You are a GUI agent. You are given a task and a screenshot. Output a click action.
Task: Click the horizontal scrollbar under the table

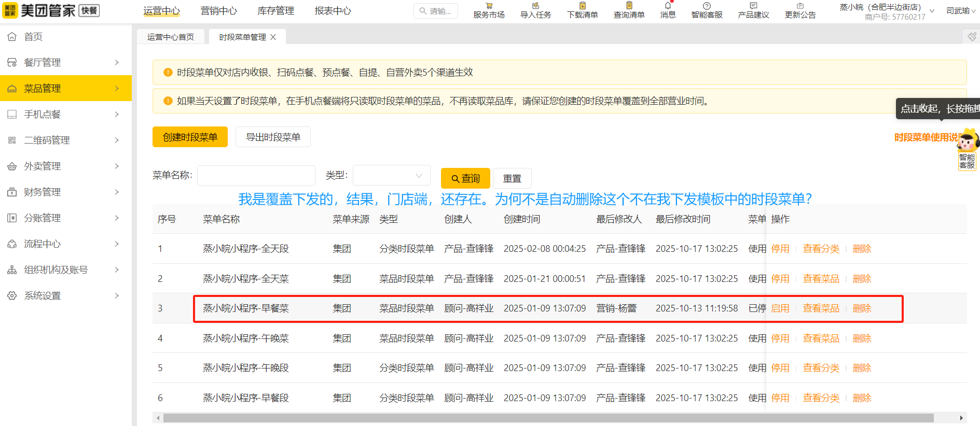coord(548,418)
